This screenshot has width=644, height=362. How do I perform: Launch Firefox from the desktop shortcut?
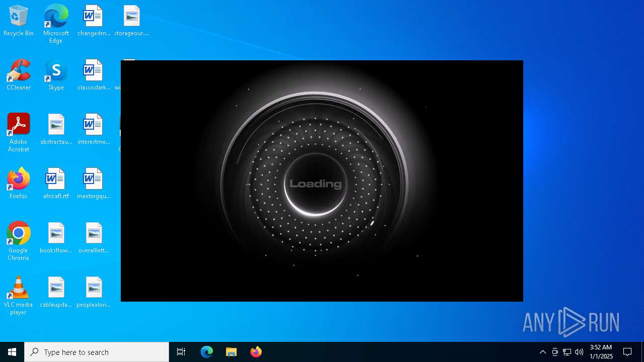point(19,184)
